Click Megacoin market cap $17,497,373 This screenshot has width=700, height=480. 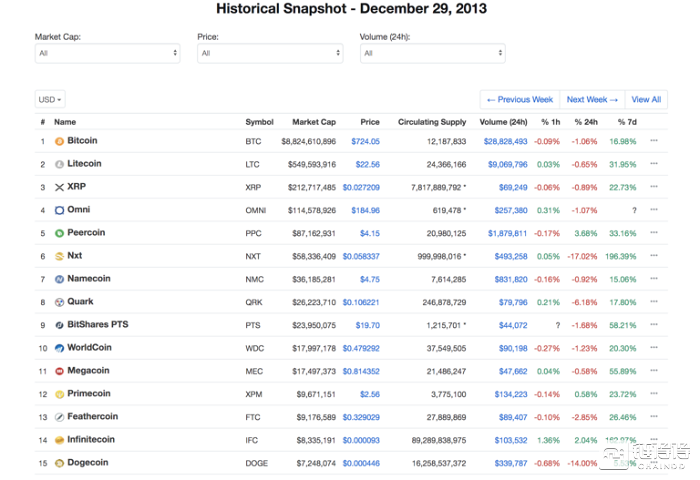click(314, 371)
